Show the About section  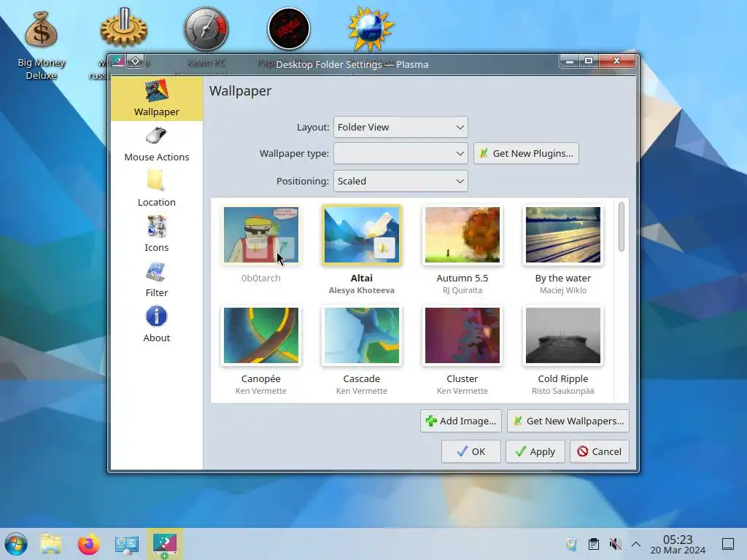(x=156, y=325)
